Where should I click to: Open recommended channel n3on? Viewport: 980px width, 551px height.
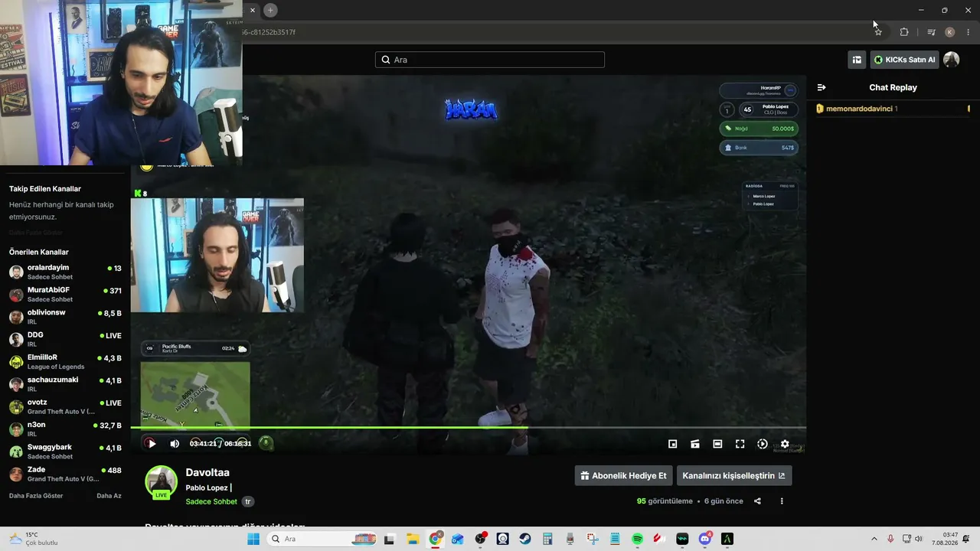(x=65, y=429)
